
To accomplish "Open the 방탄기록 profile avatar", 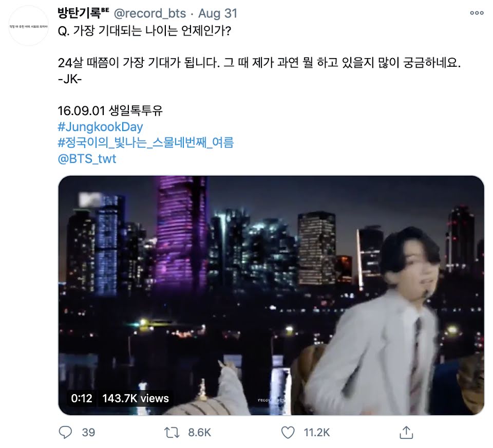I will tap(29, 26).
